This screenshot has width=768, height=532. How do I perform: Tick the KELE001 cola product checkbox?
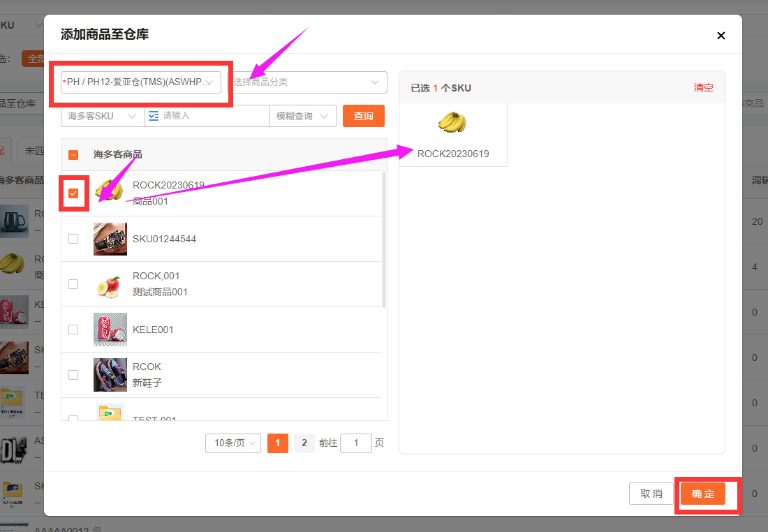click(x=73, y=330)
